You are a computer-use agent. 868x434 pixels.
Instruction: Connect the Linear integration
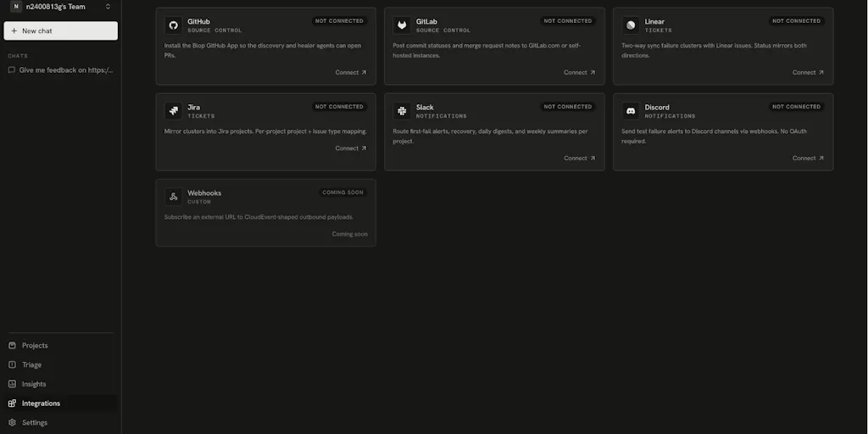808,73
